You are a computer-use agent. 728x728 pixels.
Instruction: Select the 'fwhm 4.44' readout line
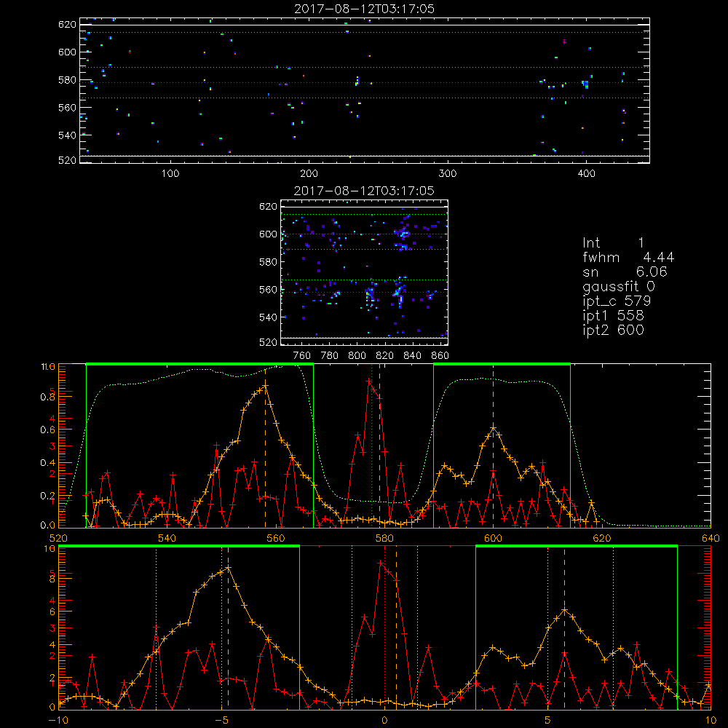[x=628, y=257]
